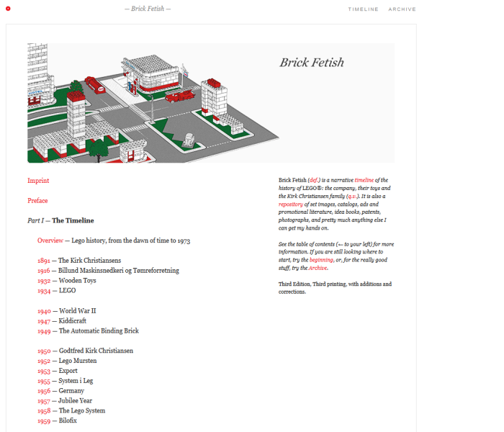Visit the 1934 LEGO entry
This screenshot has height=432, width=504.
44,291
